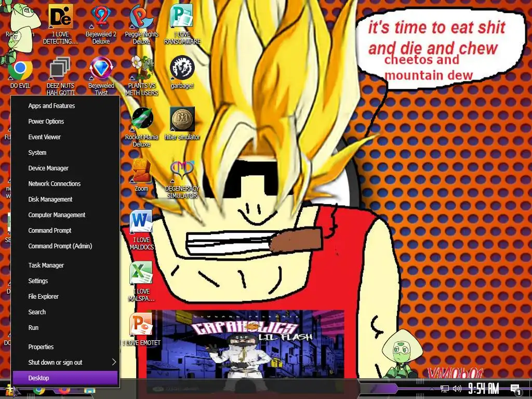Select Computer Management menu item
The image size is (532, 399).
point(65,215)
